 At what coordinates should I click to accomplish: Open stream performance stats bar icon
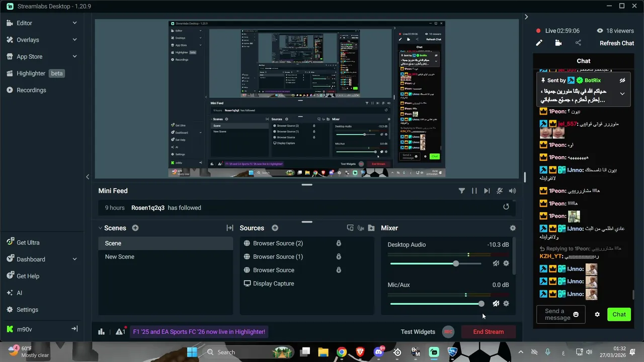coord(101,331)
